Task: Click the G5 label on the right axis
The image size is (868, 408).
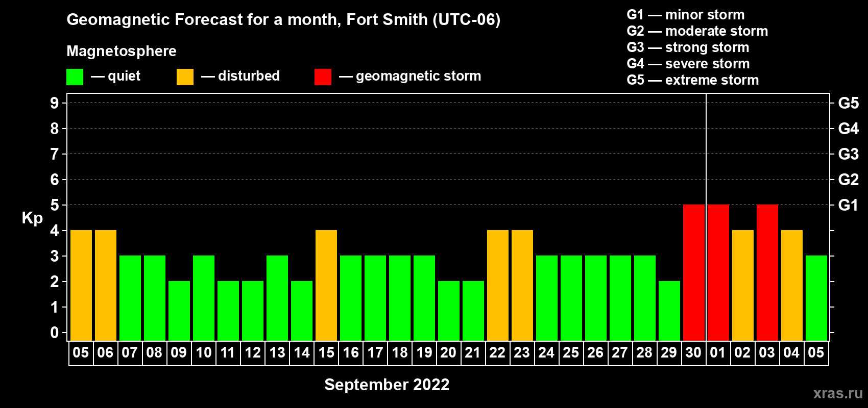Action: pos(848,103)
